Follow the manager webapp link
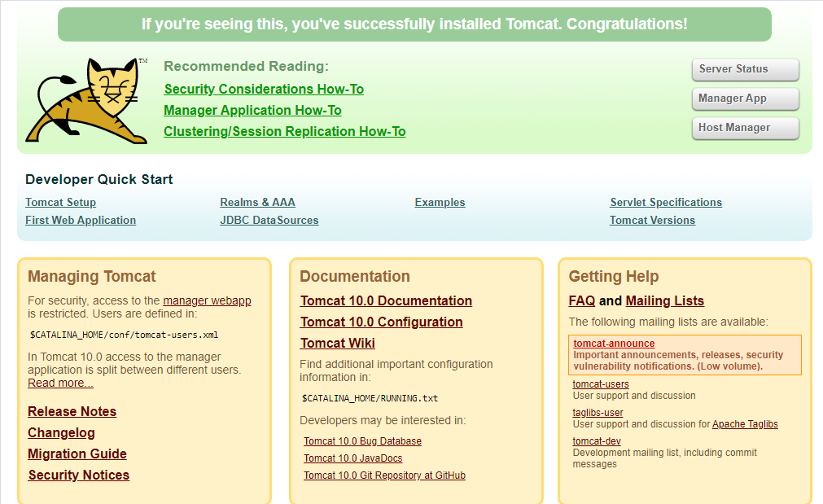 coord(207,300)
